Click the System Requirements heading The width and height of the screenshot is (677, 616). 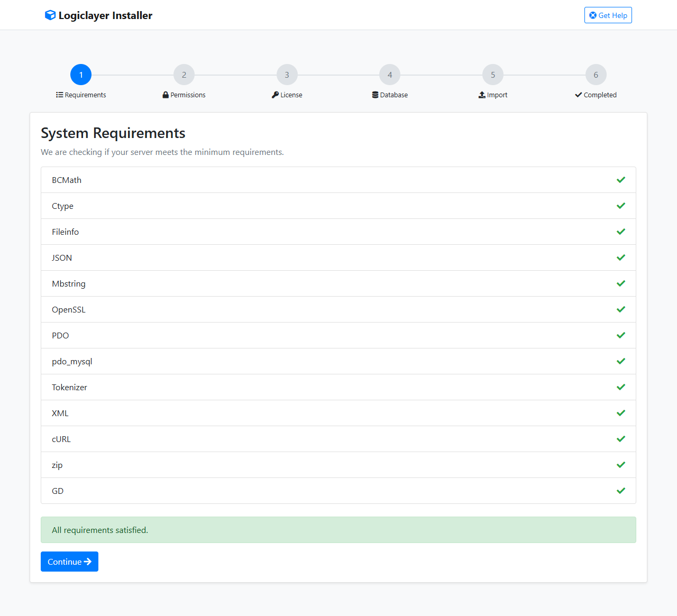click(x=113, y=133)
